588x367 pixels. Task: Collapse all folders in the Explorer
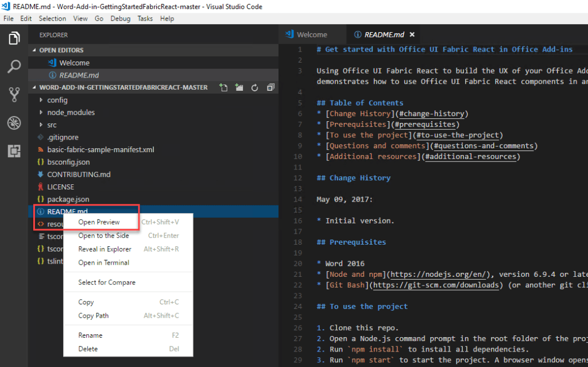point(270,87)
